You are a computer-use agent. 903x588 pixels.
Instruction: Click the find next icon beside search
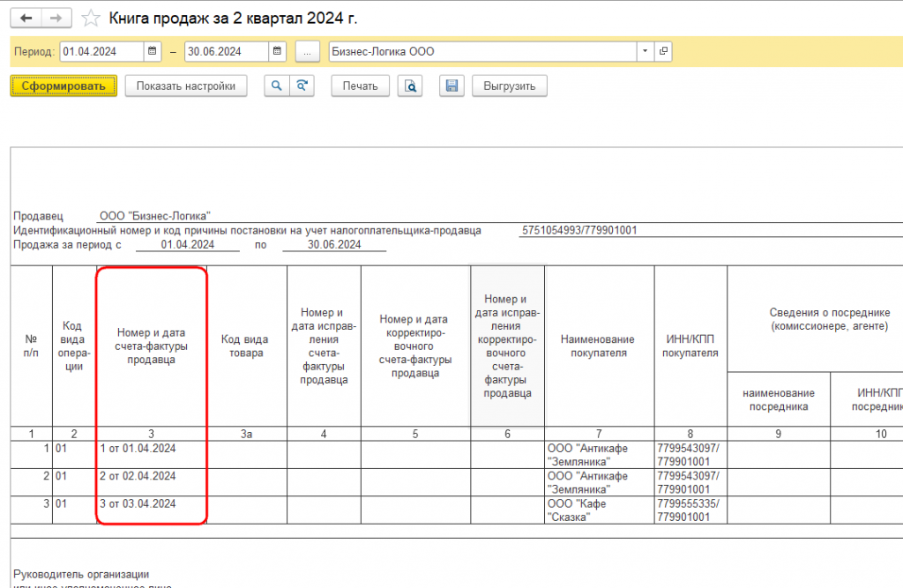click(302, 86)
